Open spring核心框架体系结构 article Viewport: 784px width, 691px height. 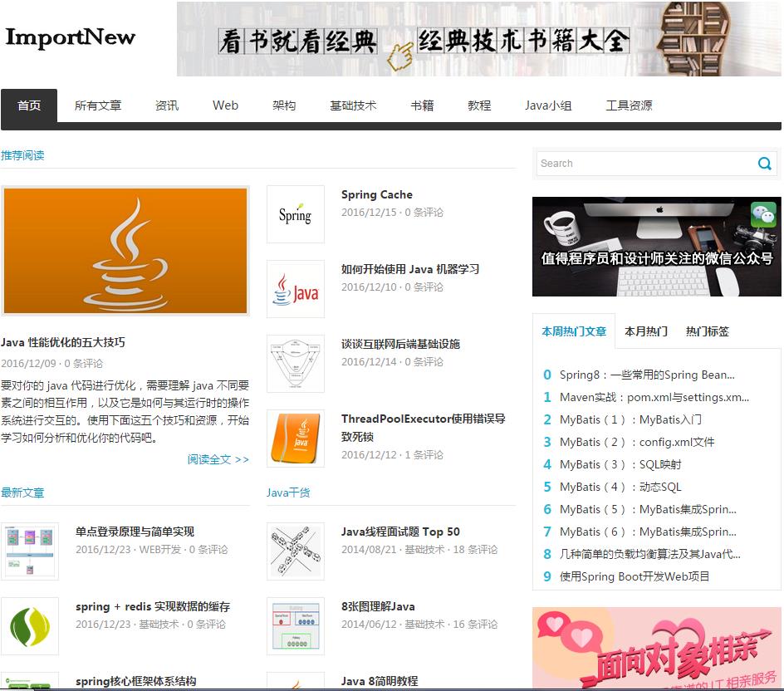pyautogui.click(x=136, y=681)
